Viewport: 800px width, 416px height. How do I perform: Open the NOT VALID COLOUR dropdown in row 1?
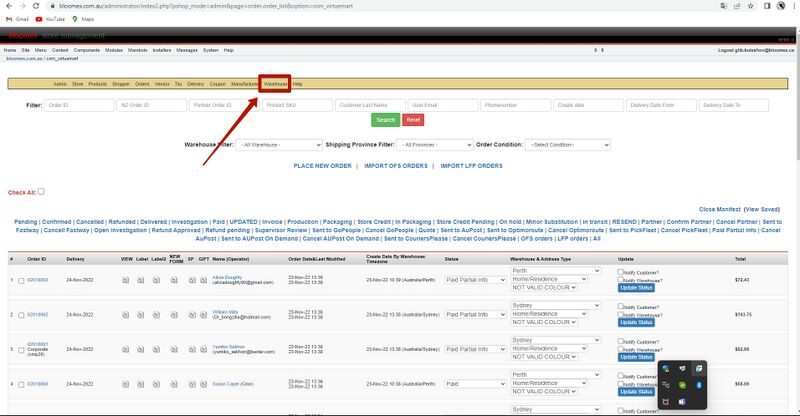click(x=544, y=287)
